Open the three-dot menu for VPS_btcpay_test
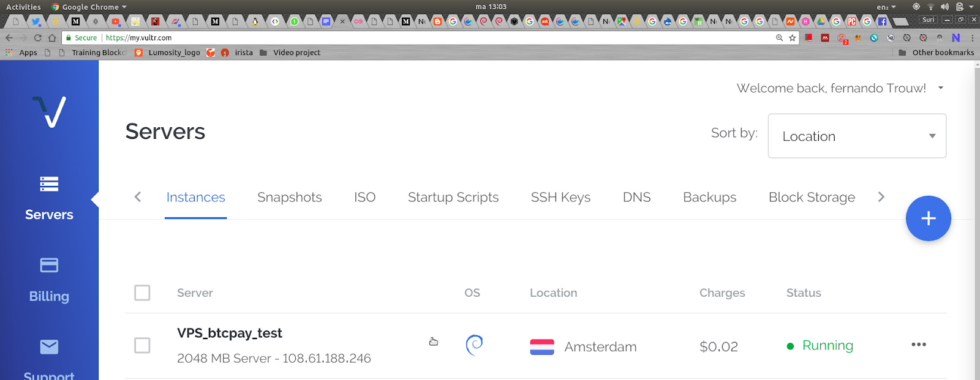The image size is (980, 380). [919, 345]
